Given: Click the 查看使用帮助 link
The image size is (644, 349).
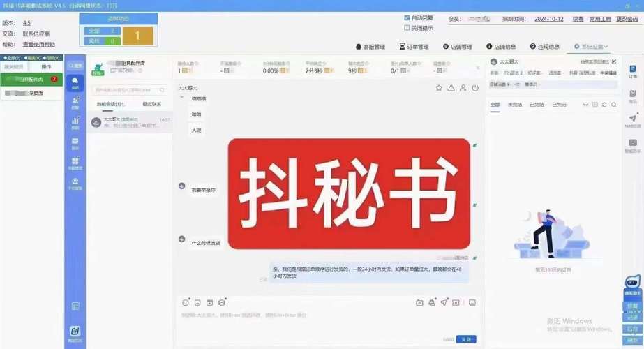Looking at the screenshot, I should pos(38,45).
